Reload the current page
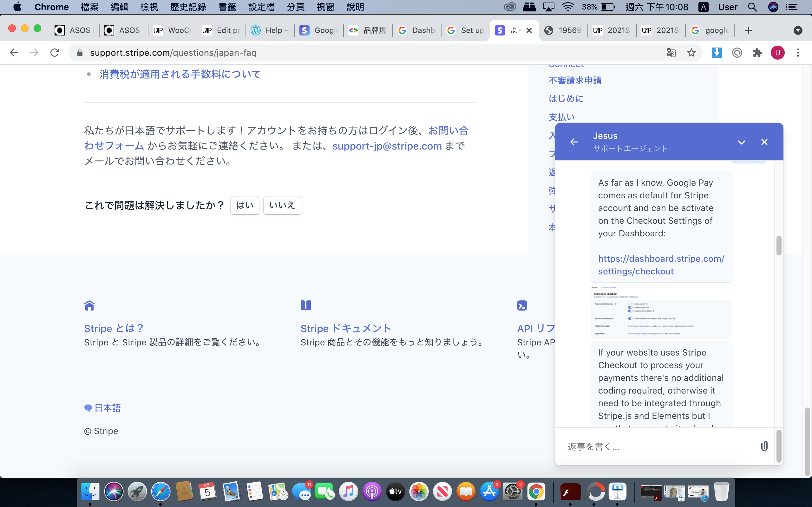Screen dimensions: 812x507 [x=55, y=53]
